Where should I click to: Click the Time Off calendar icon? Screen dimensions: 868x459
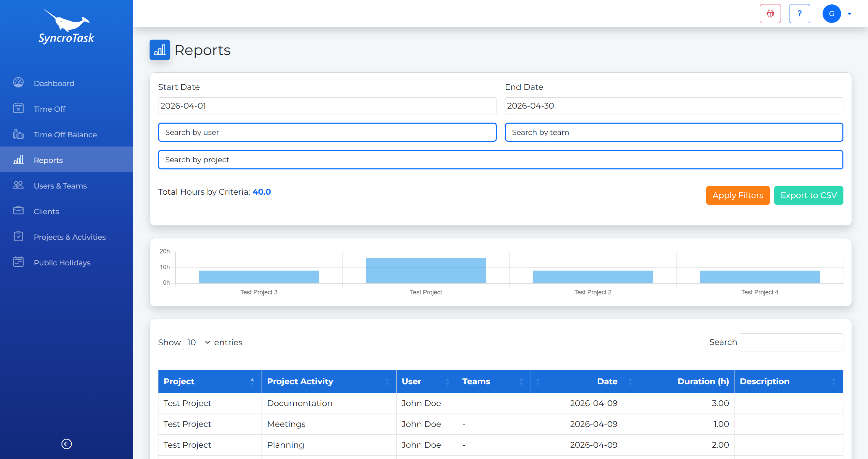coord(18,108)
